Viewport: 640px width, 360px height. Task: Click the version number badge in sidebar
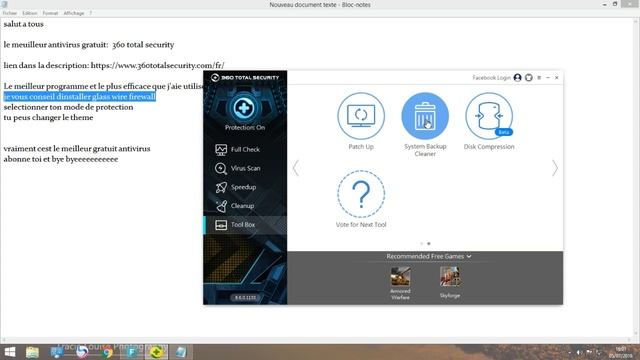(x=245, y=298)
